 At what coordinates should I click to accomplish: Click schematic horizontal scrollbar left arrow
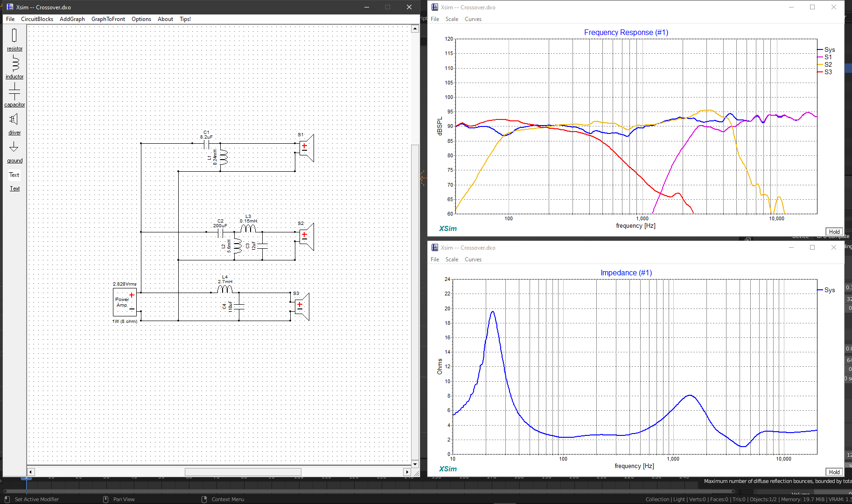[31, 472]
